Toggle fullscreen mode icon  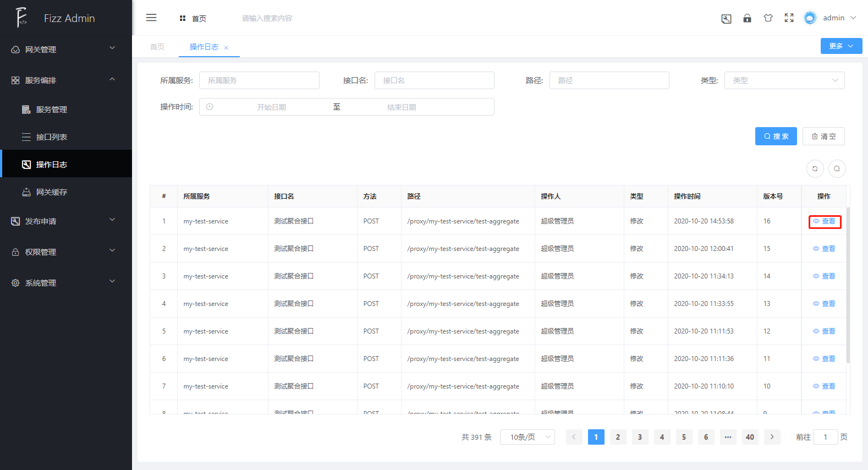789,18
